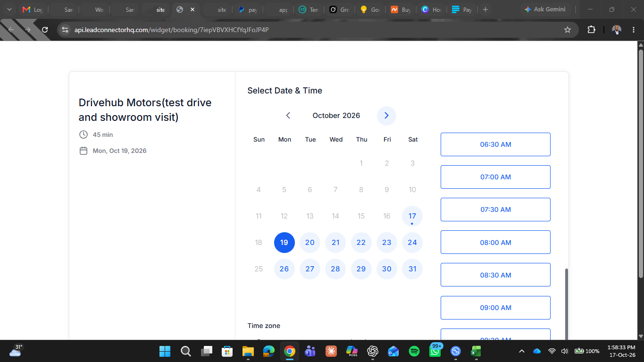This screenshot has width=644, height=362.
Task: Open Microsoft Store from taskbar
Action: point(227,351)
